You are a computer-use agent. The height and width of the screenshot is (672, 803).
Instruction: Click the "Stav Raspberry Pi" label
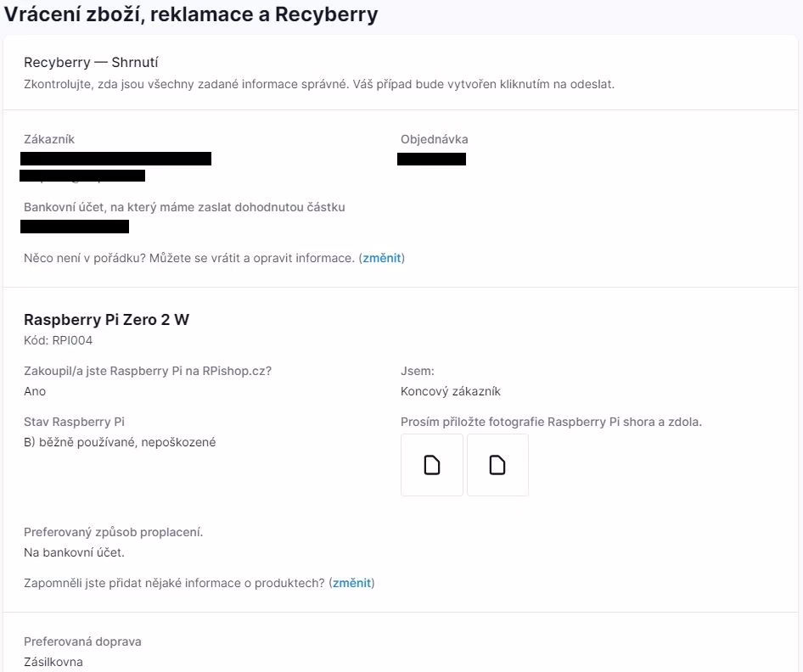coord(75,422)
